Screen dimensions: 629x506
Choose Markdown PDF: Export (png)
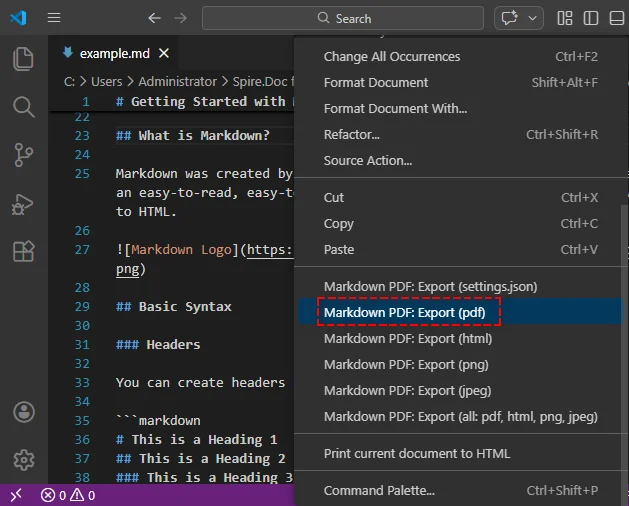(461, 365)
